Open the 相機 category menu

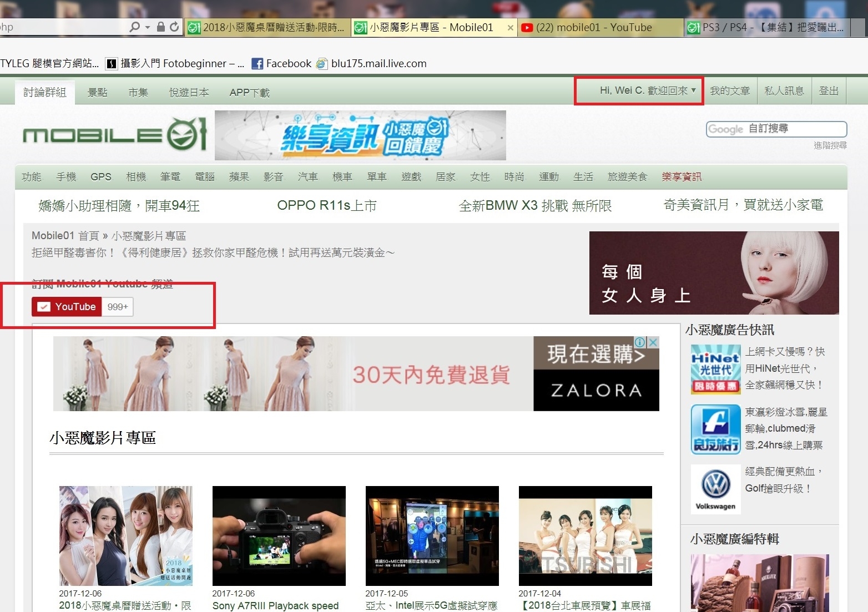(136, 176)
